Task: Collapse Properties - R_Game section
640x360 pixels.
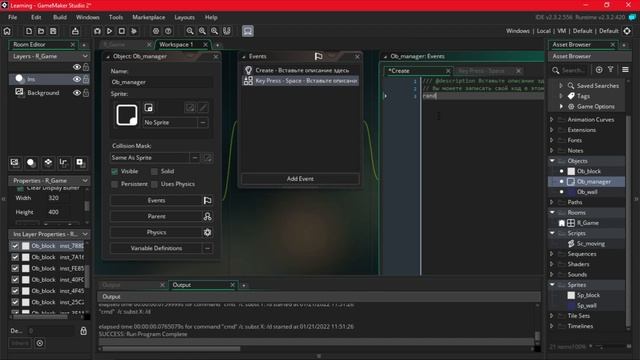Action: tap(85, 180)
